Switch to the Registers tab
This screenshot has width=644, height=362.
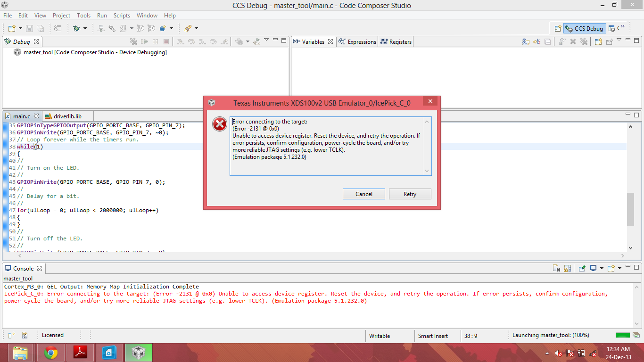(x=396, y=41)
